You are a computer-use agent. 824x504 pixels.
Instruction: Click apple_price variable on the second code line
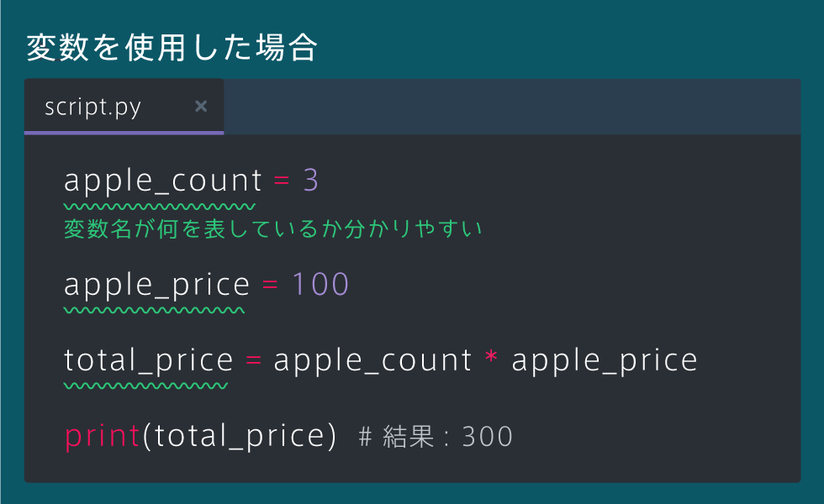(x=156, y=285)
